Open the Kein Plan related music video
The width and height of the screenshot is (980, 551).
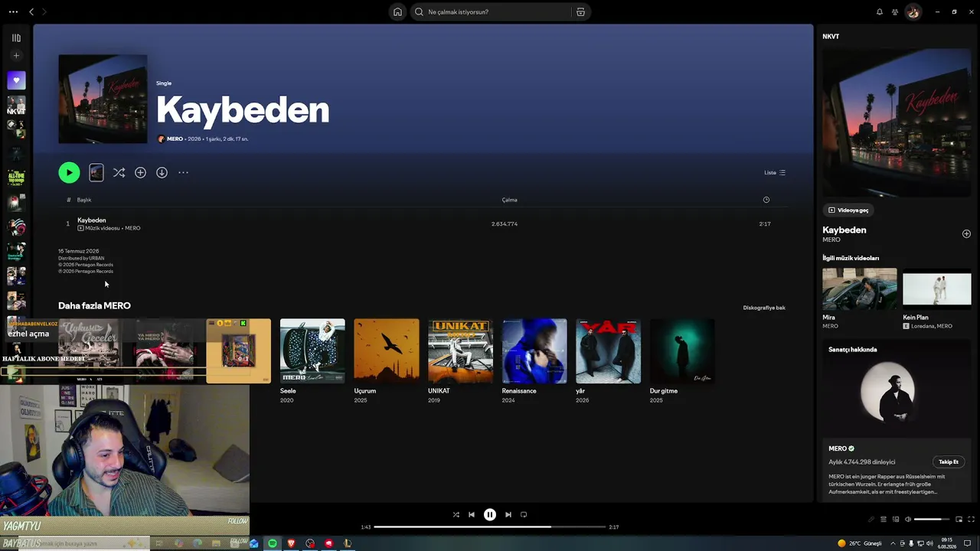pos(937,298)
